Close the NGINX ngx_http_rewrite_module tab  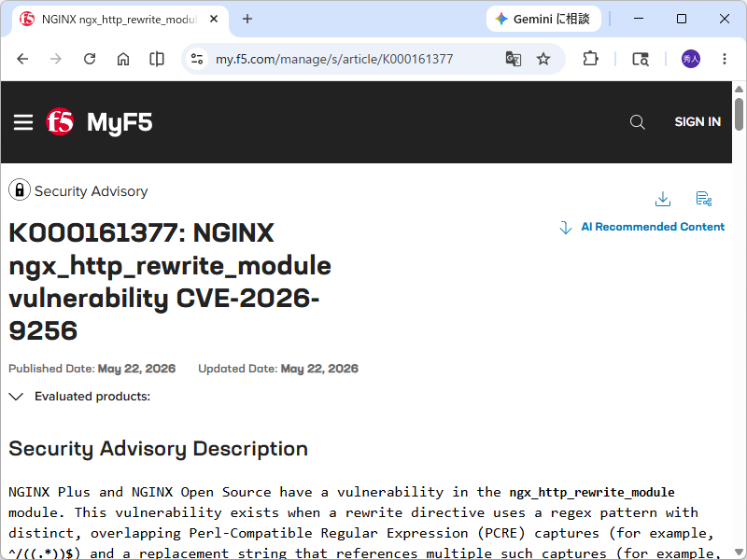[x=214, y=19]
